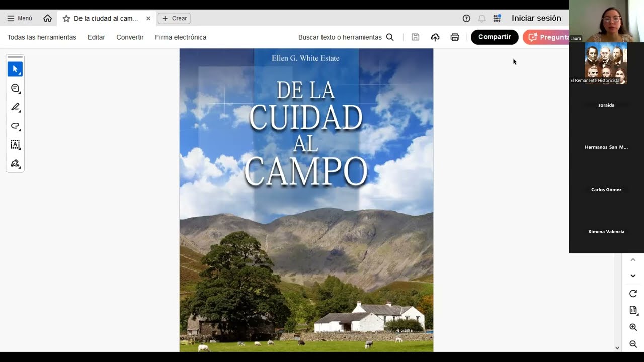Open the help question mark icon
Screen dimensions: 644x362
coord(466,18)
